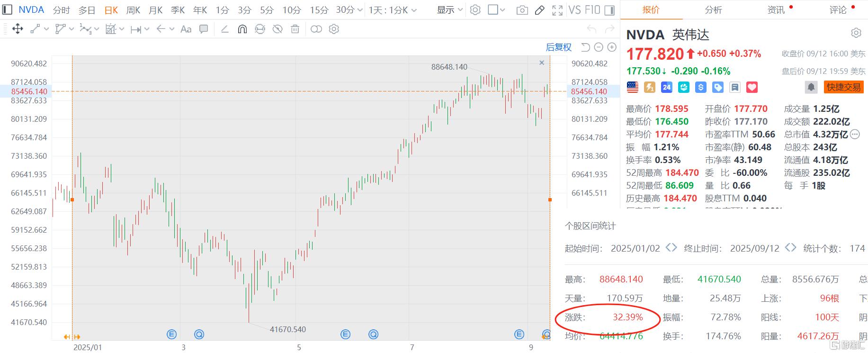Open the 报价 quote tab

pyautogui.click(x=651, y=10)
